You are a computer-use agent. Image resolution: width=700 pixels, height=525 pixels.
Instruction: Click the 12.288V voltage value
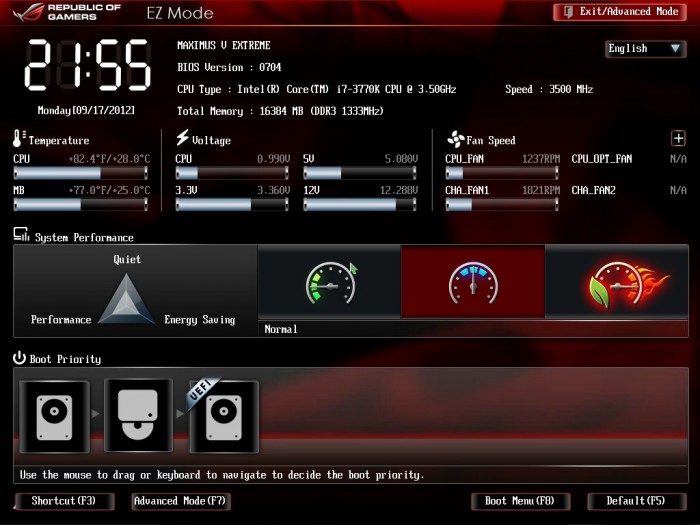(x=399, y=191)
